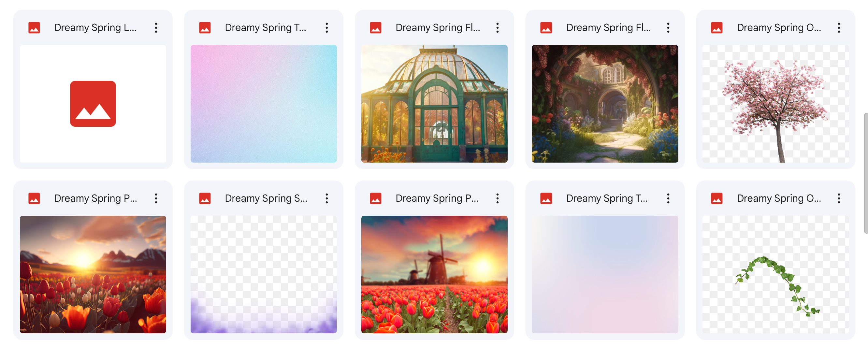Click the image icon on the windmill tulip field card
868x348 pixels.
click(x=376, y=198)
